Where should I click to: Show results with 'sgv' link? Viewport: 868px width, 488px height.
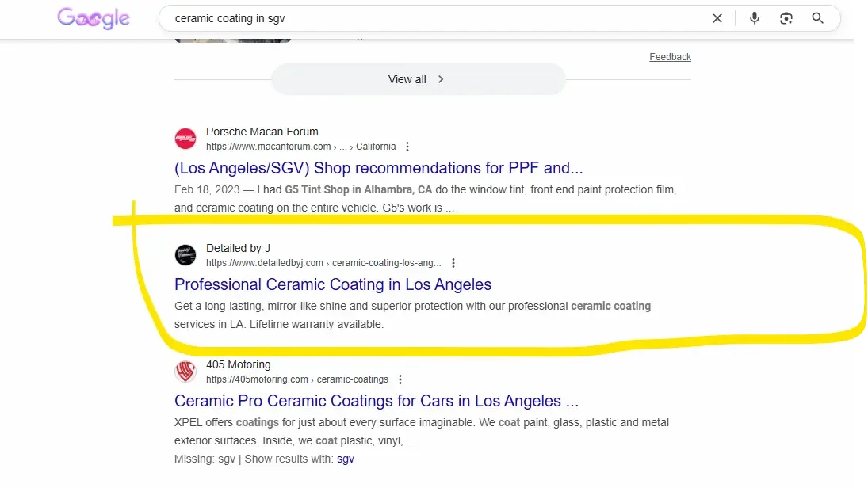[x=346, y=459]
